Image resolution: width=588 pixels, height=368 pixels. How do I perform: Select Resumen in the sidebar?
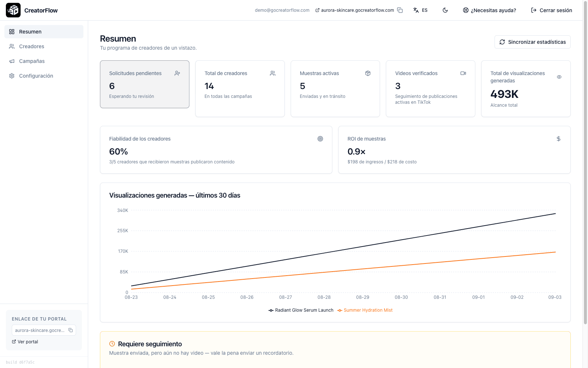(44, 32)
